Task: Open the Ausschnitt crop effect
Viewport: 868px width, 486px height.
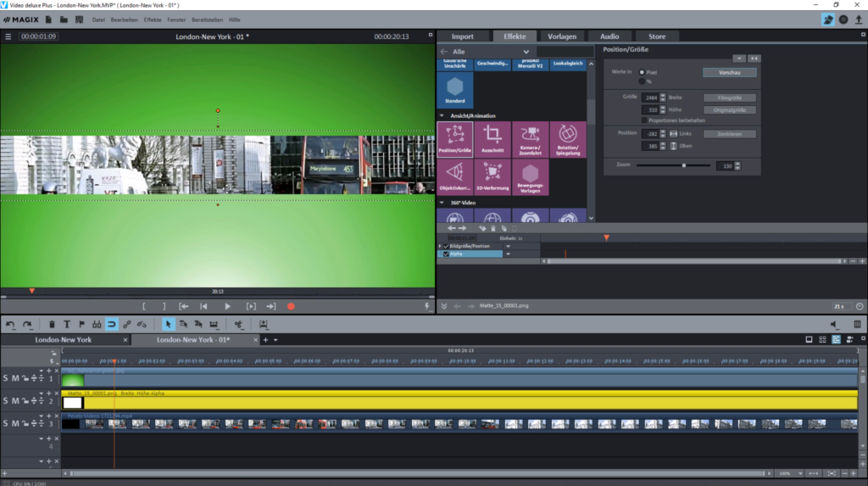Action: pyautogui.click(x=492, y=139)
